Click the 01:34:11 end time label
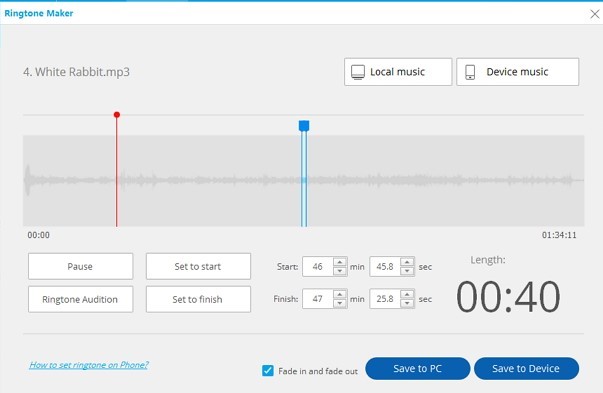 tap(559, 235)
